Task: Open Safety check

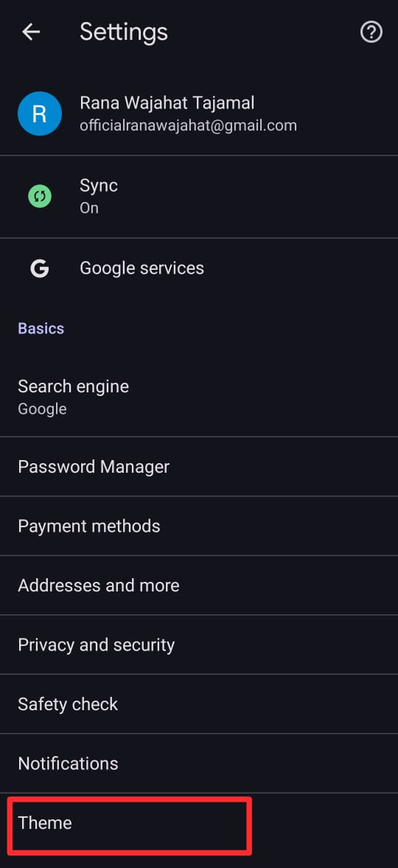Action: (x=199, y=704)
